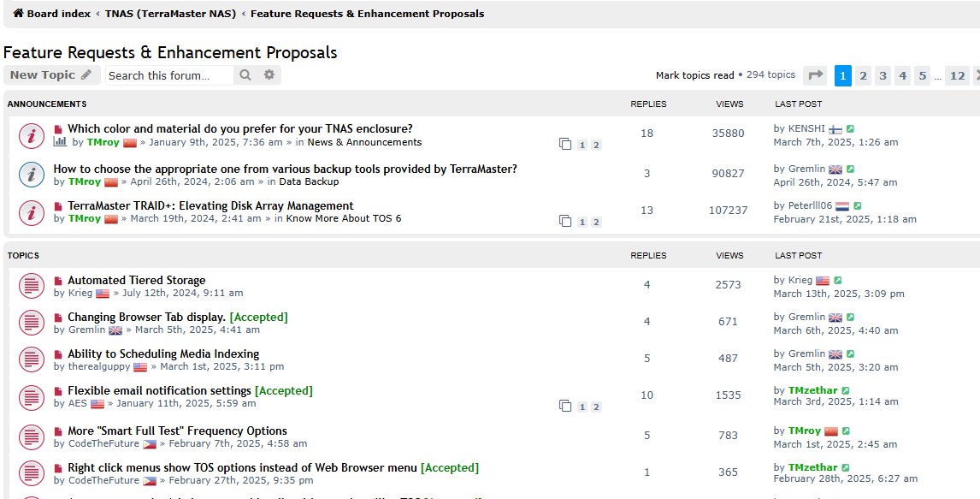Screen dimensions: 980x499
Task: Click unread icon of TNAS enclosure topic
Action: pos(58,129)
